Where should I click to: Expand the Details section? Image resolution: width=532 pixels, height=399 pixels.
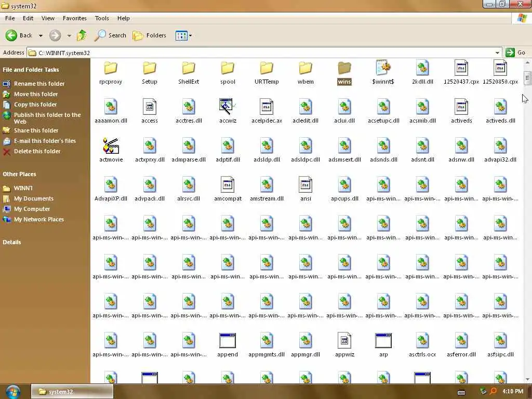(x=12, y=242)
